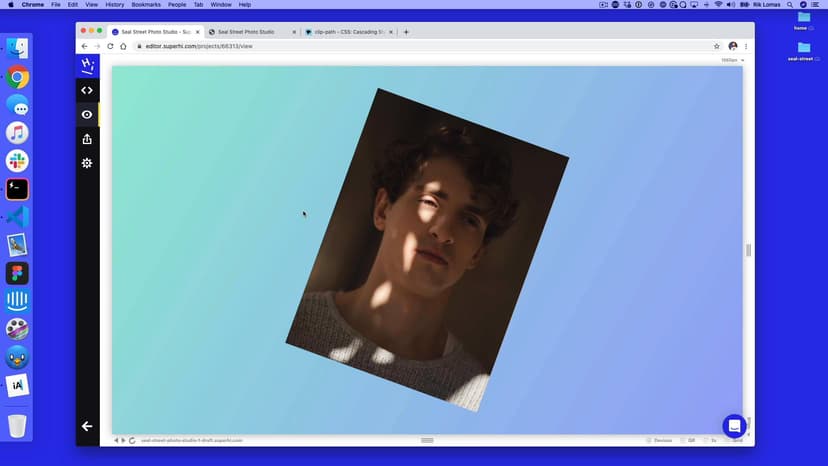
Task: Click the SuperHi logo icon
Action: (x=87, y=66)
